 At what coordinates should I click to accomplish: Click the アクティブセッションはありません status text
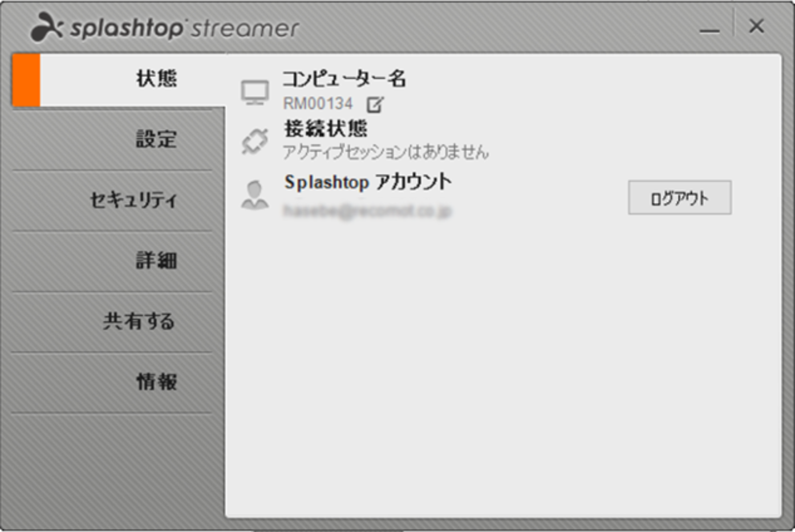[x=386, y=152]
